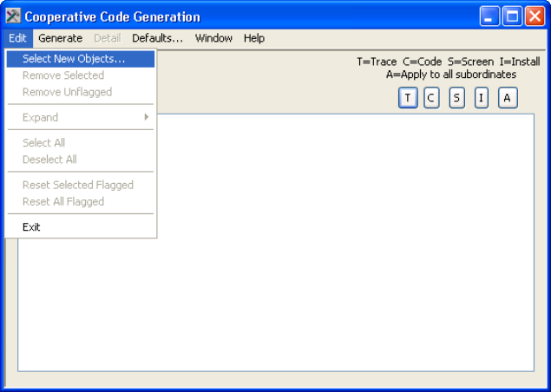Minimize the Cooperative Code Generation window
Image resolution: width=551 pixels, height=392 pixels.
[x=489, y=16]
